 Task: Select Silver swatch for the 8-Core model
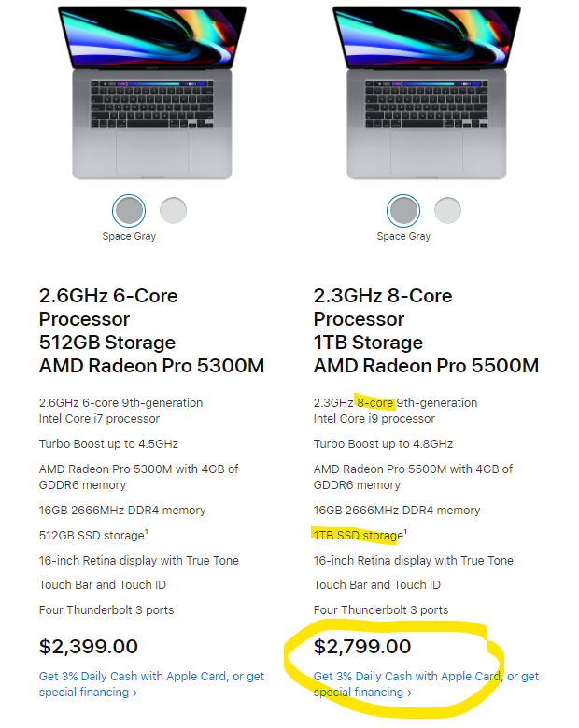click(x=448, y=210)
